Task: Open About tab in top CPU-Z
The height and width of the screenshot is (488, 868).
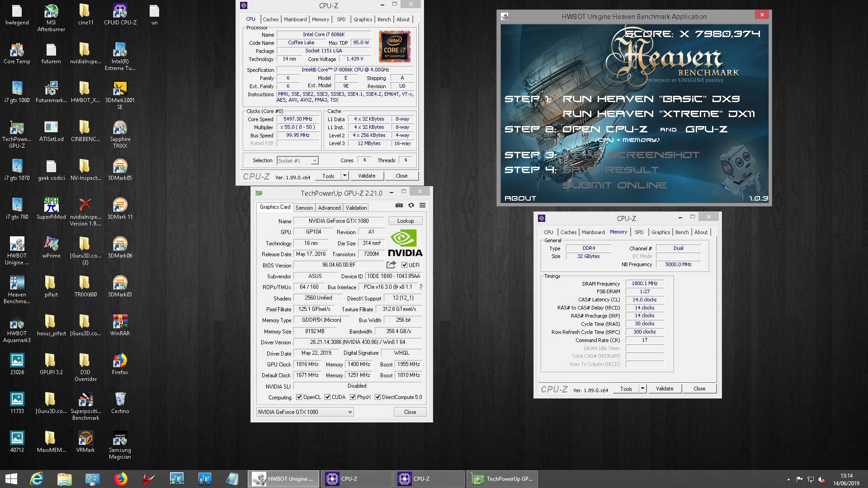Action: coord(403,19)
